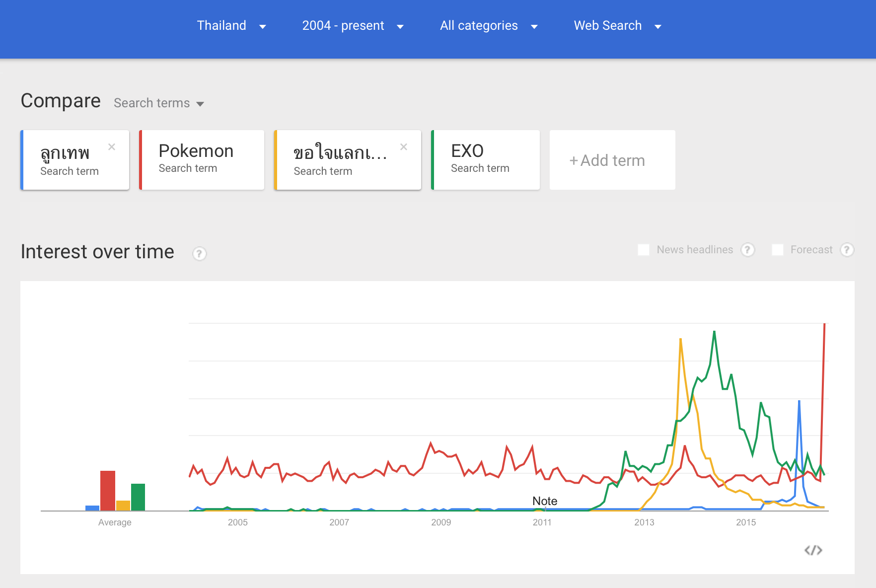Click the embed code icon below the chart
Screen dimensions: 876x588
tap(813, 550)
